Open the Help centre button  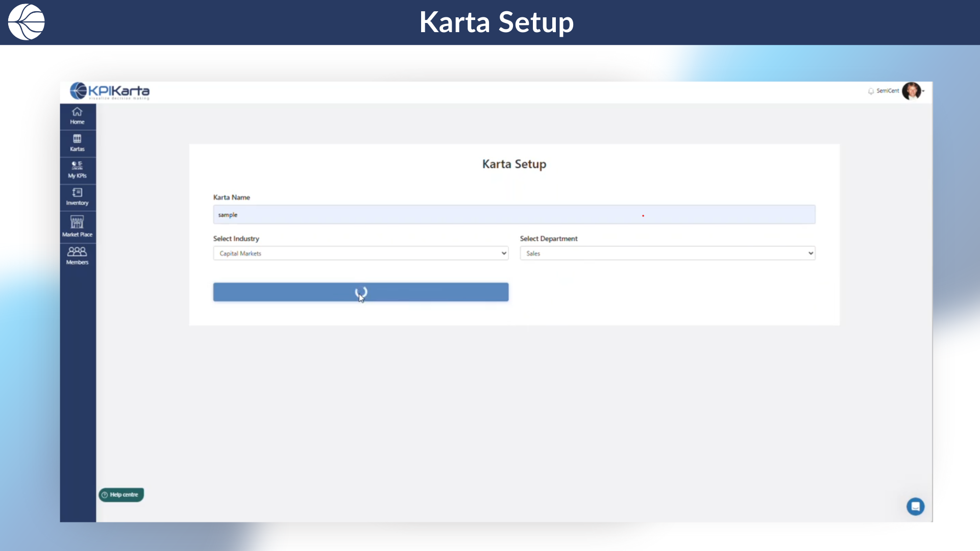click(121, 494)
